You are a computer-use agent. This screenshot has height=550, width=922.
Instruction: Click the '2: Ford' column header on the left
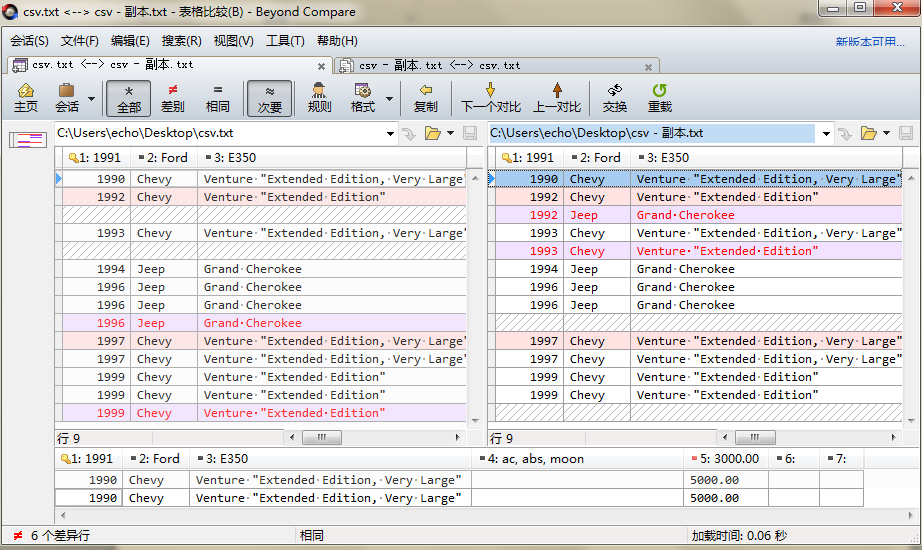point(162,157)
